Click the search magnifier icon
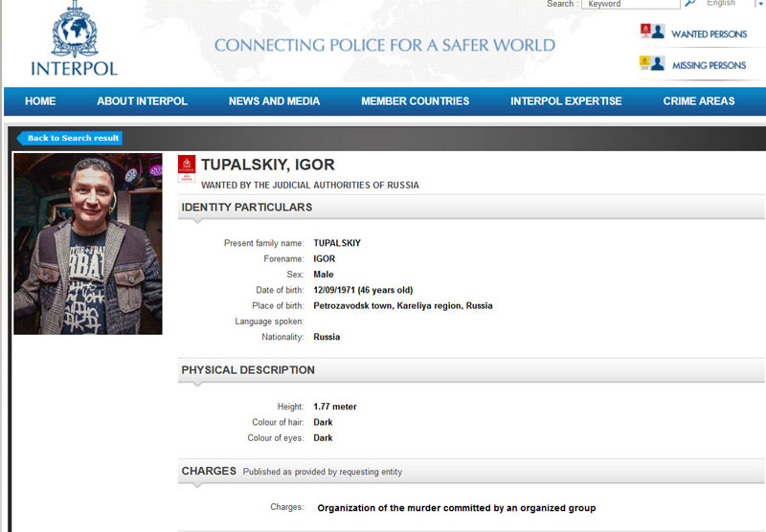This screenshot has width=766, height=532. (x=690, y=4)
